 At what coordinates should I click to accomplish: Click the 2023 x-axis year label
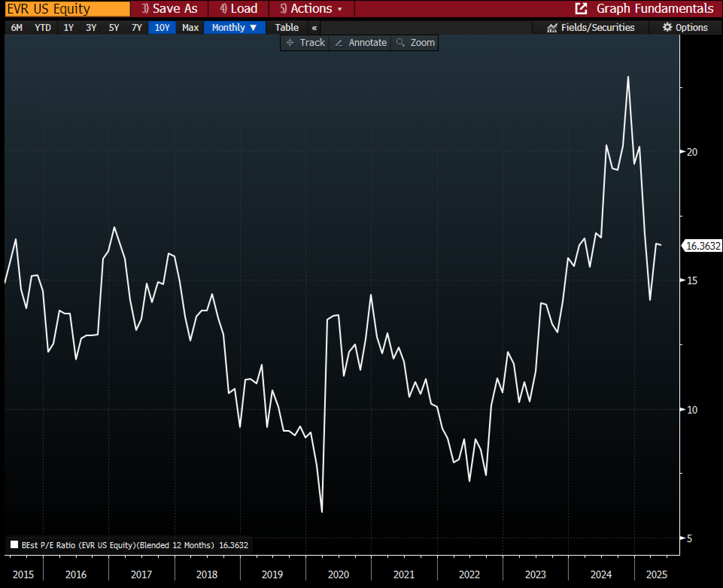tap(535, 574)
